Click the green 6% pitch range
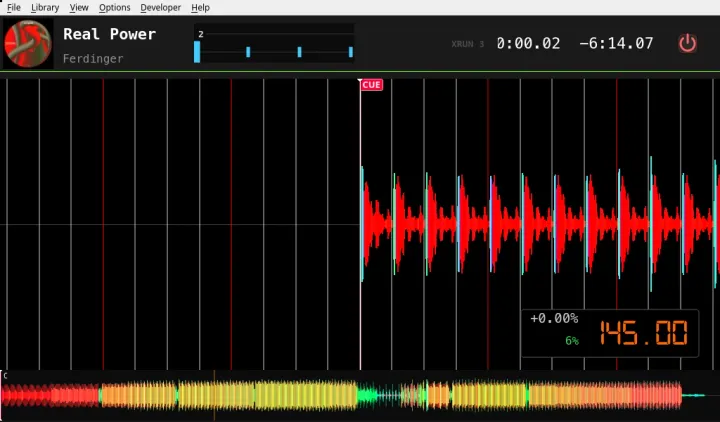 coord(572,341)
